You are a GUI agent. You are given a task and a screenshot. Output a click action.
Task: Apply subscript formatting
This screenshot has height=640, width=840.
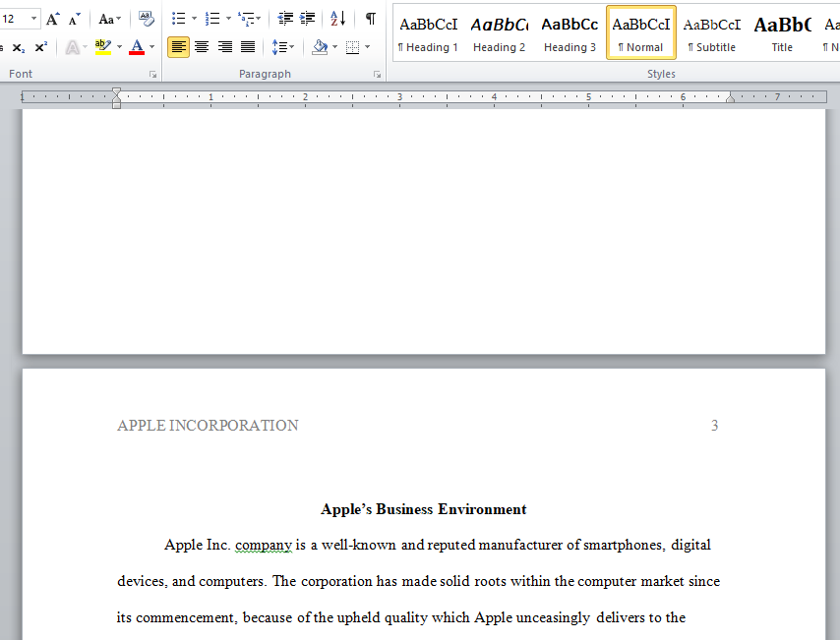[x=19, y=47]
